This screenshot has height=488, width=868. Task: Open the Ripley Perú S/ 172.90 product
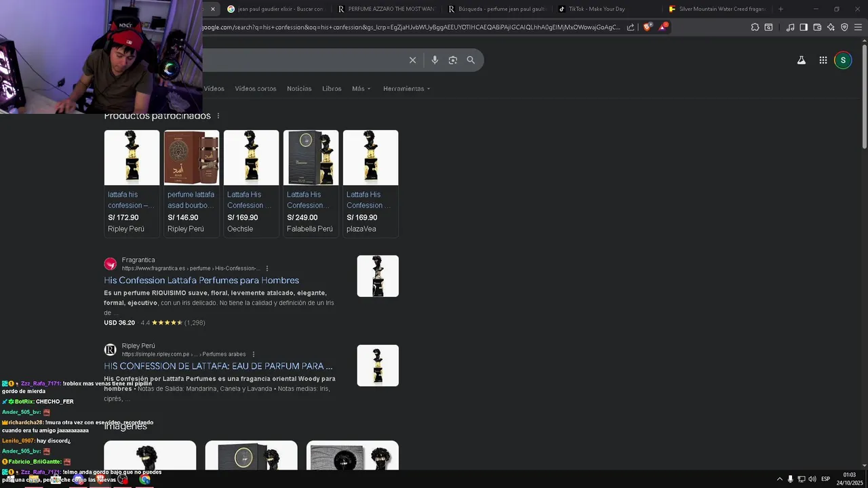(x=132, y=183)
